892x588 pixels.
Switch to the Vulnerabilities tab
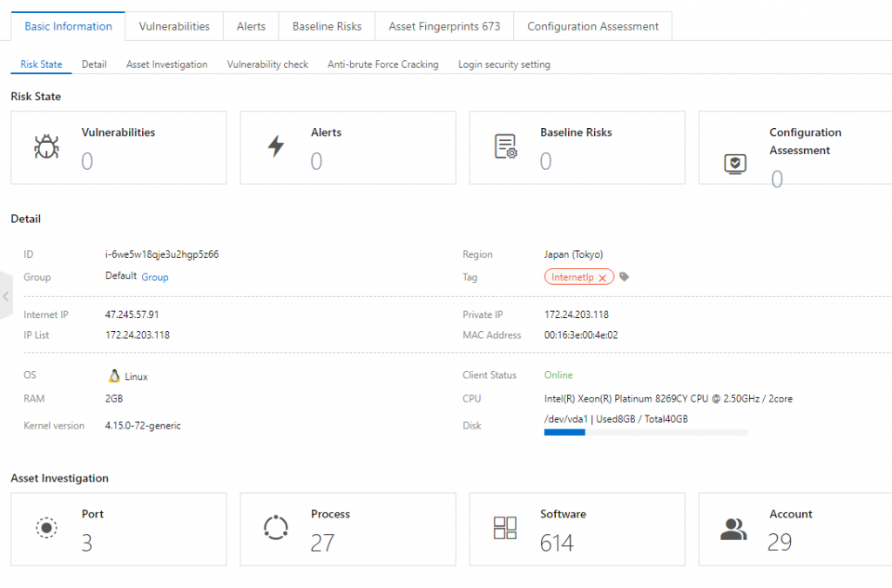[173, 26]
